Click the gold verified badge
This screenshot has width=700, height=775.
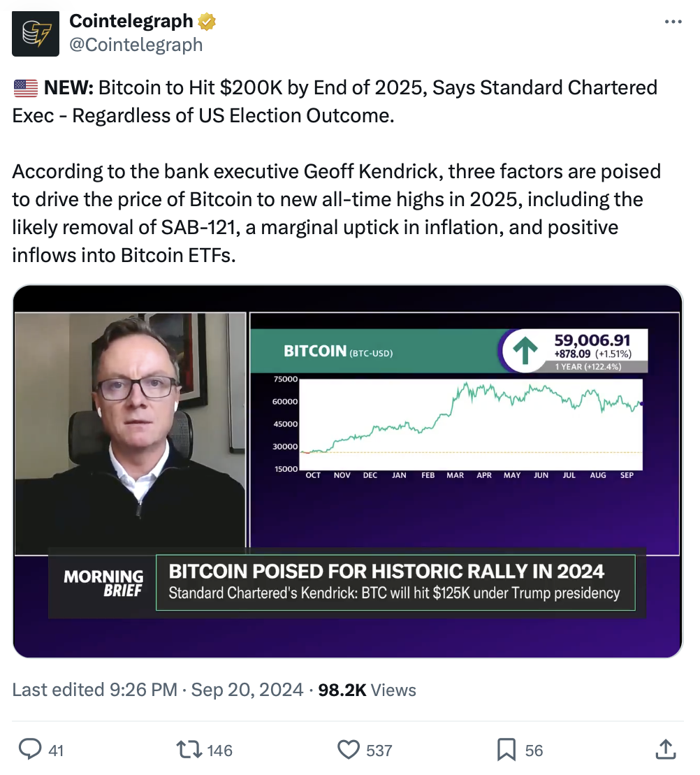[x=207, y=21]
